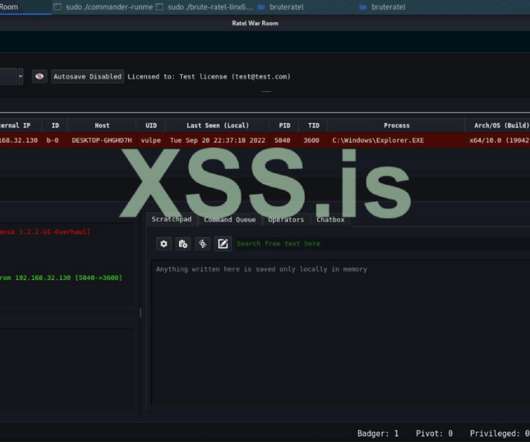Click the pencil edit icon in Scratchpad toolbar

pyautogui.click(x=223, y=244)
